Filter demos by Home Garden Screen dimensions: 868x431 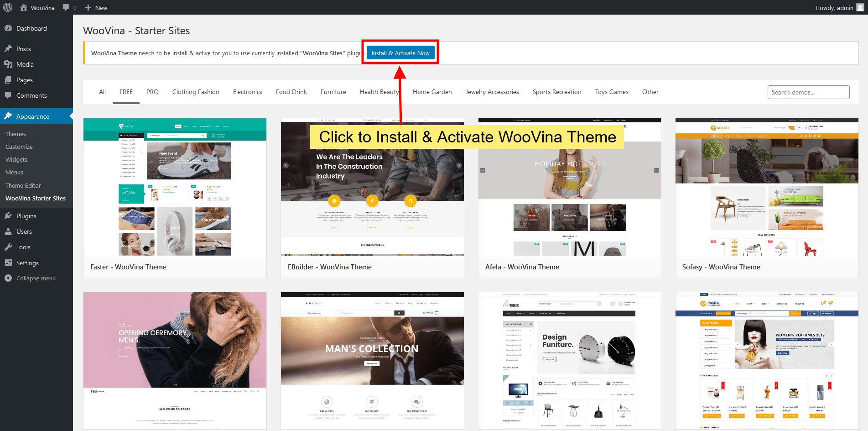point(432,92)
